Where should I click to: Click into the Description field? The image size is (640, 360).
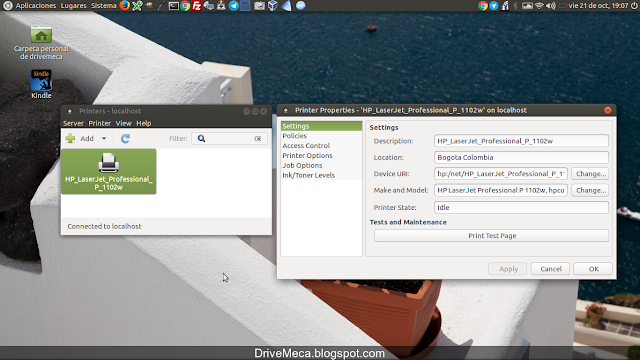521,141
